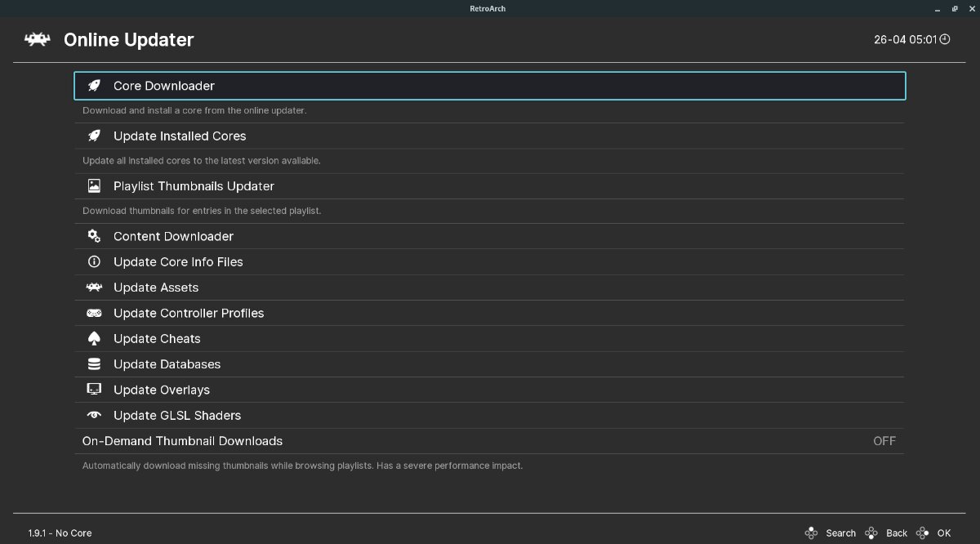This screenshot has height=544, width=980.
Task: Minimize the RetroArch window
Action: tap(938, 8)
